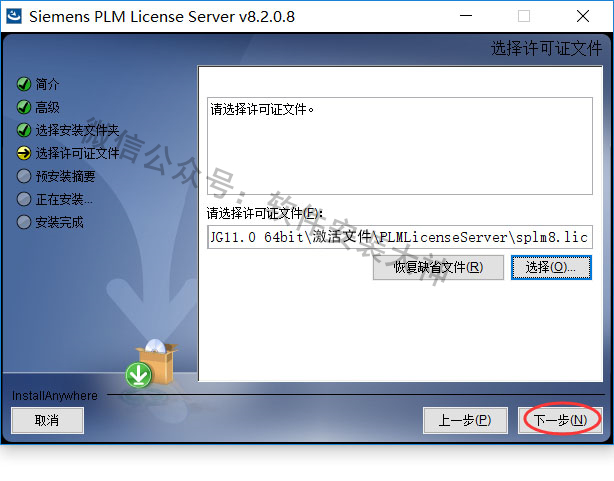
Task: Click the green check next to 高级
Action: 24,107
